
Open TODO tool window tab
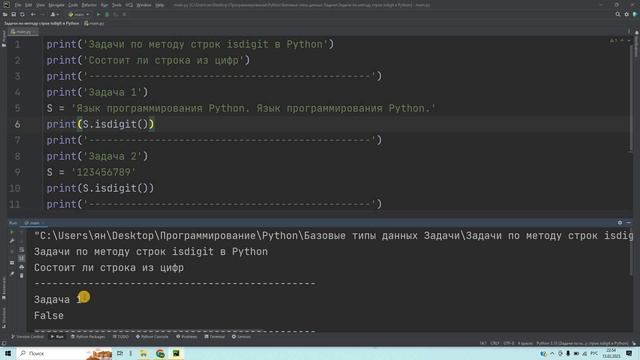tap(121, 337)
